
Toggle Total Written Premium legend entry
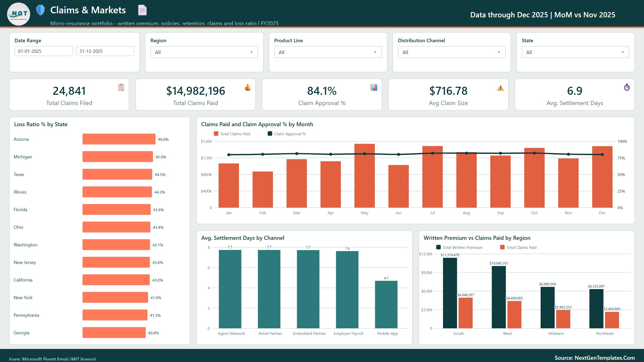click(459, 247)
